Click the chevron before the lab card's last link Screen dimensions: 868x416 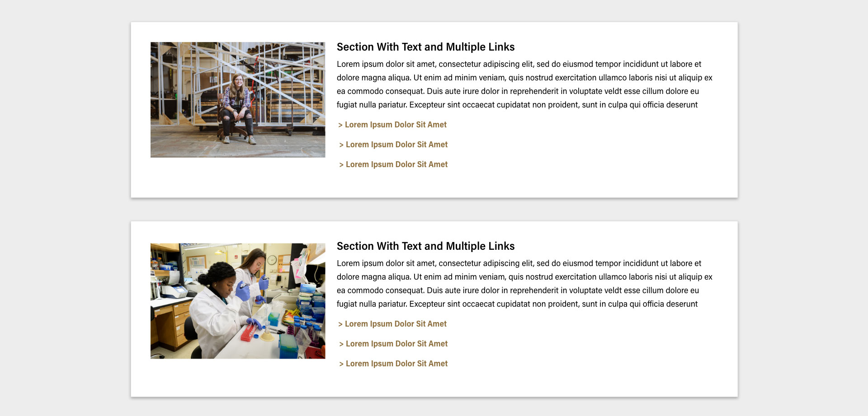point(341,364)
